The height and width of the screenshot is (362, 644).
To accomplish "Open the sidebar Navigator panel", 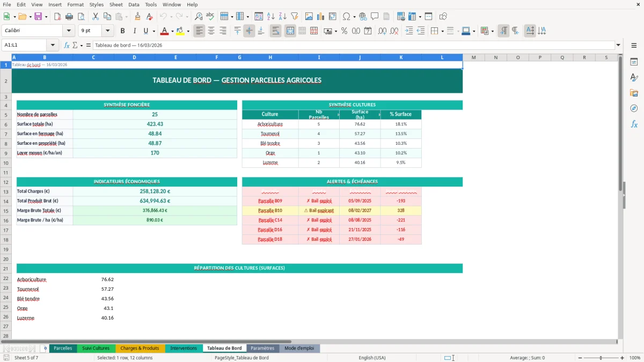I will (x=634, y=108).
